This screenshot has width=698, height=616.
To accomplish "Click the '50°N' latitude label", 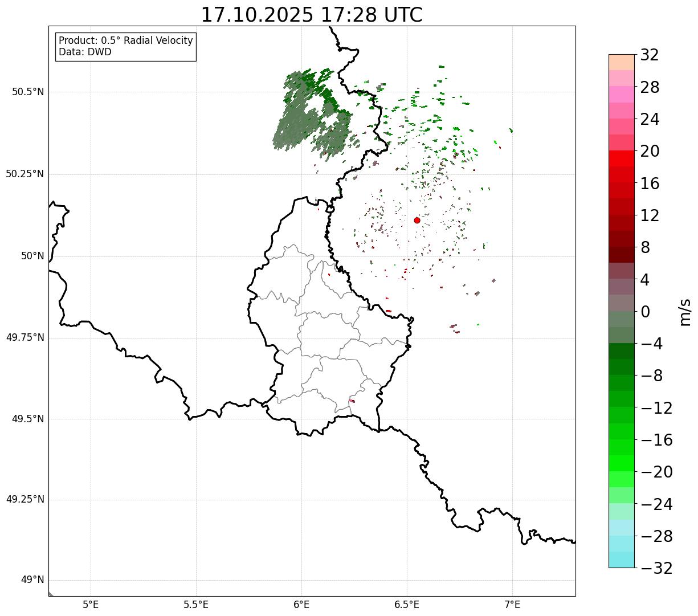I will click(33, 256).
